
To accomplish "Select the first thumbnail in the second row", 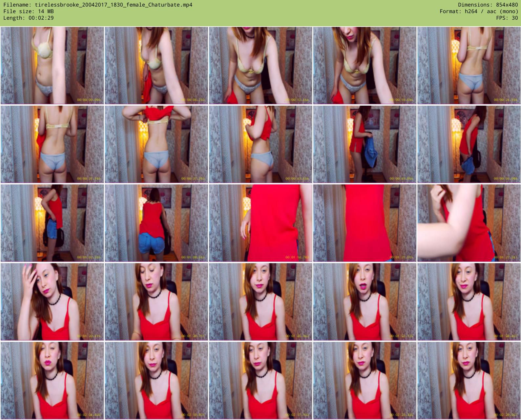I will 52,144.
